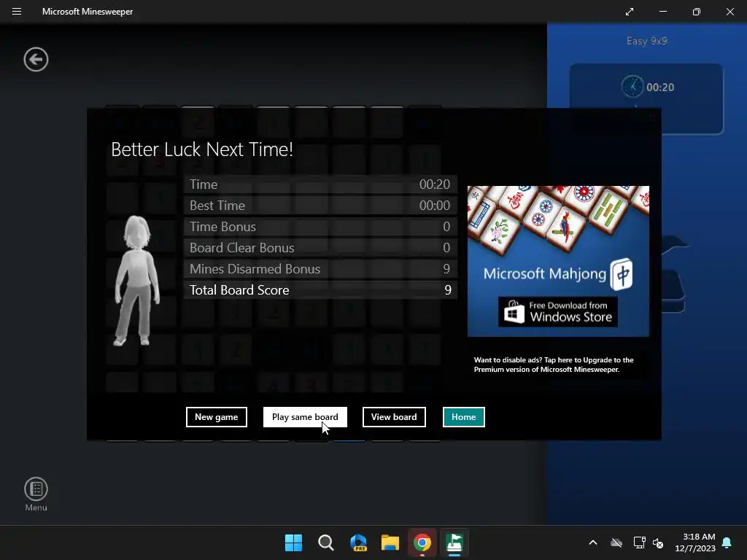Select the Board Clear Bonus row

(321, 248)
